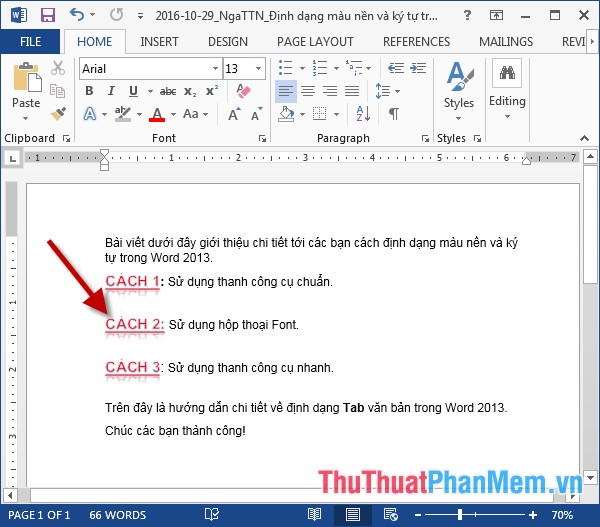Collapse the ribbon with arrow
600x527 pixels.
(x=584, y=138)
